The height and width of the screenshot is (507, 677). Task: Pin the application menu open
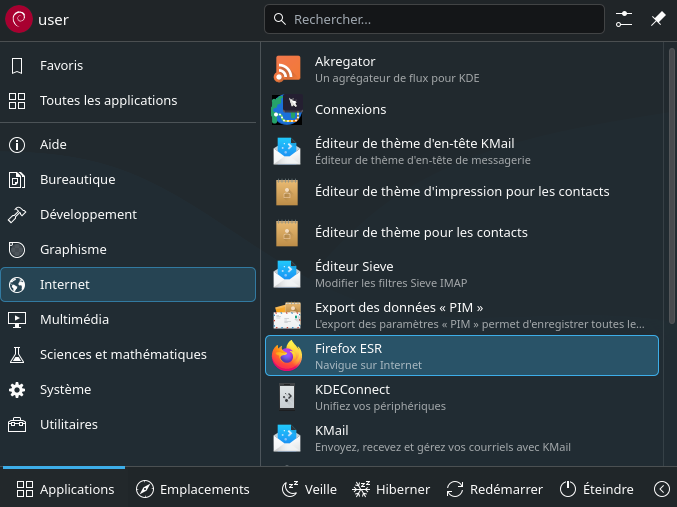click(x=658, y=20)
